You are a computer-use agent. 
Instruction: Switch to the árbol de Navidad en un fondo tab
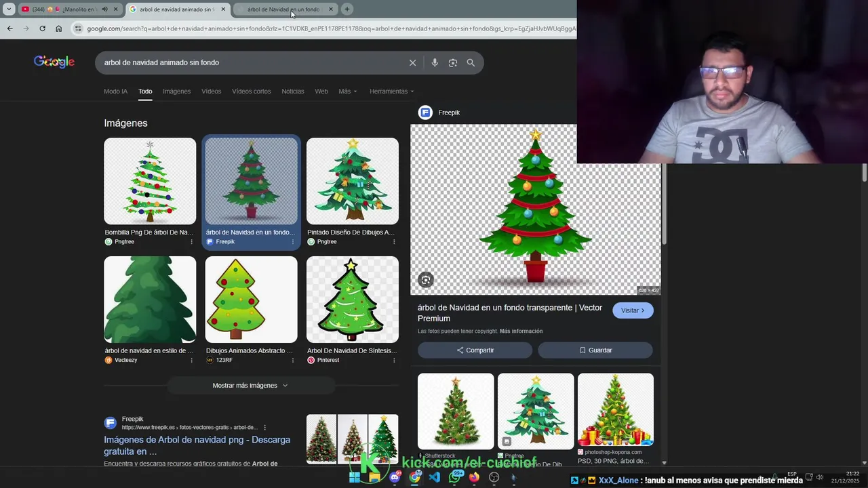tap(285, 9)
